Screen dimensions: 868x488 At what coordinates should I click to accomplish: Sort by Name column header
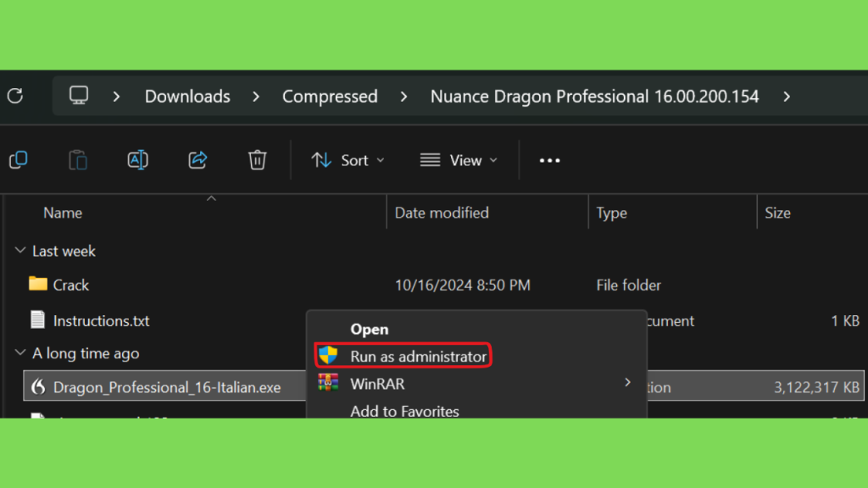pos(63,213)
